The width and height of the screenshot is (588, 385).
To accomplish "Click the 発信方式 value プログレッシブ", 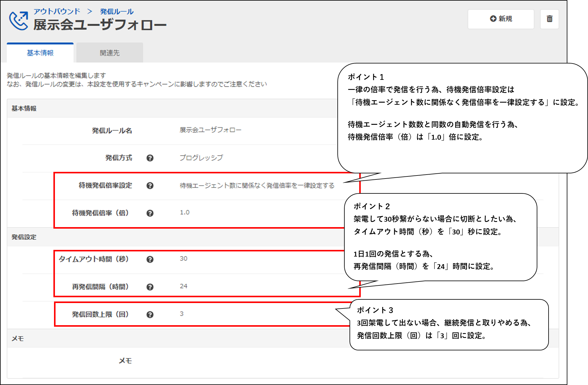I will click(201, 158).
